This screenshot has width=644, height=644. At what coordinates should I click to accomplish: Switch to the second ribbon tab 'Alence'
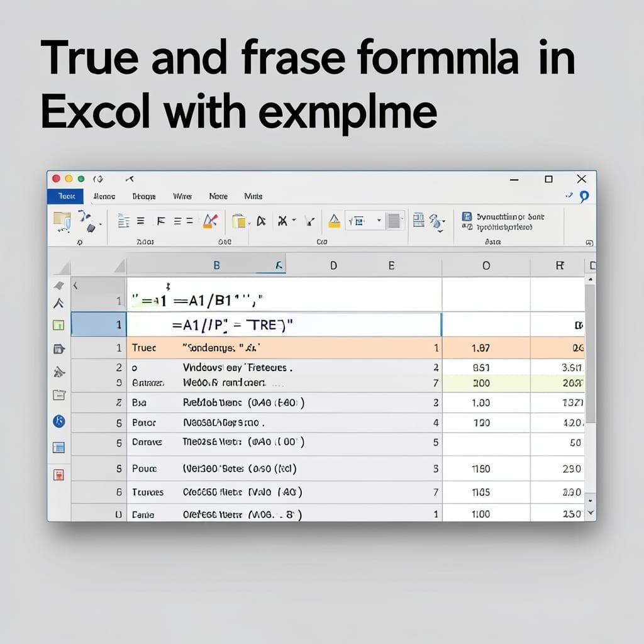104,196
